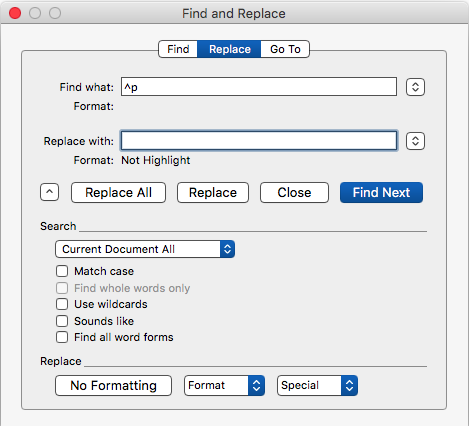469x426 pixels.
Task: Open the Find what history arrows
Action: [x=415, y=87]
